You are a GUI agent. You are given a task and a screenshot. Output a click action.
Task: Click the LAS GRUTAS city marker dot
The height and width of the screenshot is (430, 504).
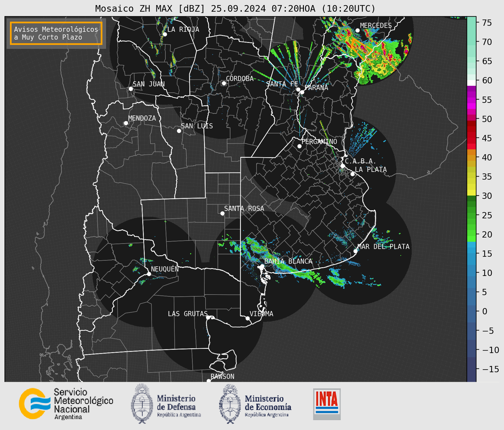208,318
